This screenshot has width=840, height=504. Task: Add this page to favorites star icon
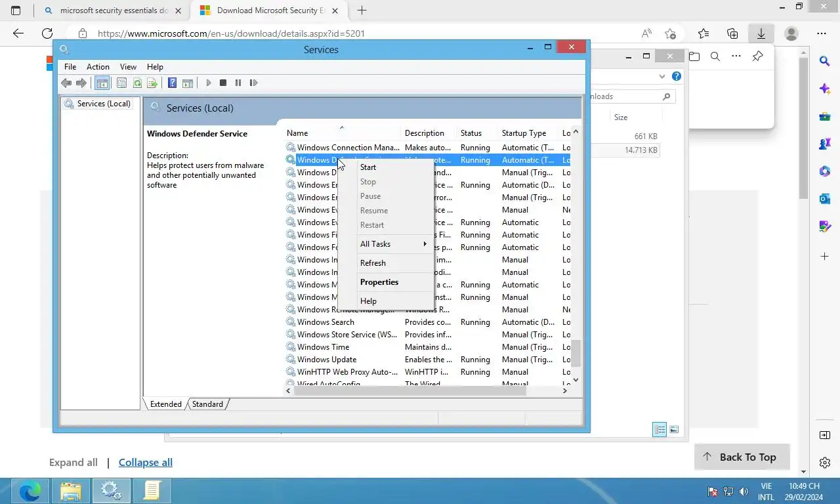[x=670, y=33]
